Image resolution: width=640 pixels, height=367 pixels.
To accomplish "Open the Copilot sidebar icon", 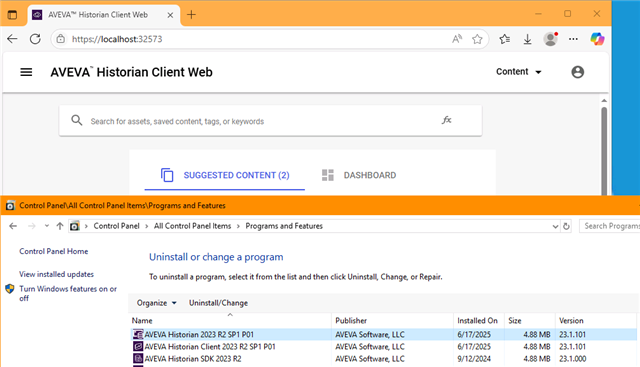I will tap(597, 39).
